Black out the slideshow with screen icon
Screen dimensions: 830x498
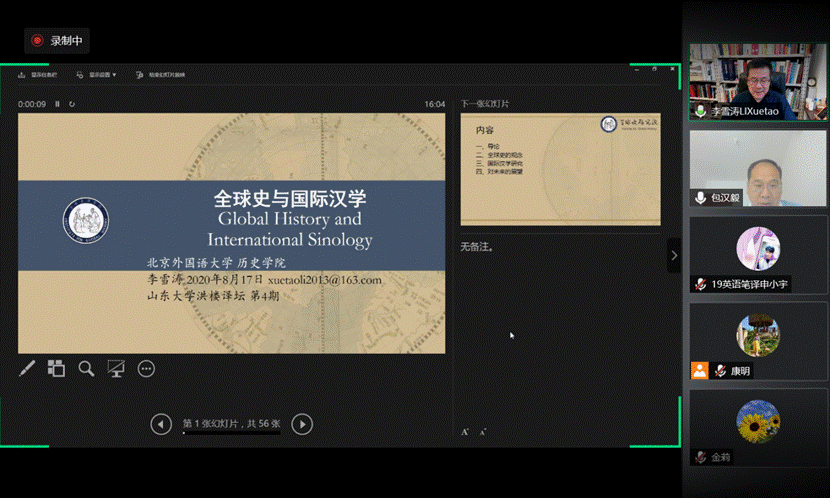[x=116, y=369]
